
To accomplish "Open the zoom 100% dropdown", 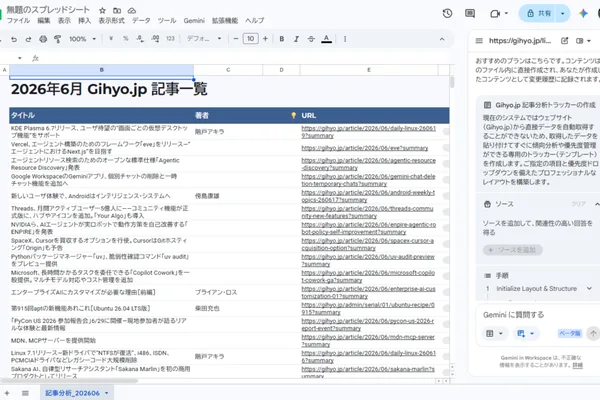I will click(x=82, y=39).
